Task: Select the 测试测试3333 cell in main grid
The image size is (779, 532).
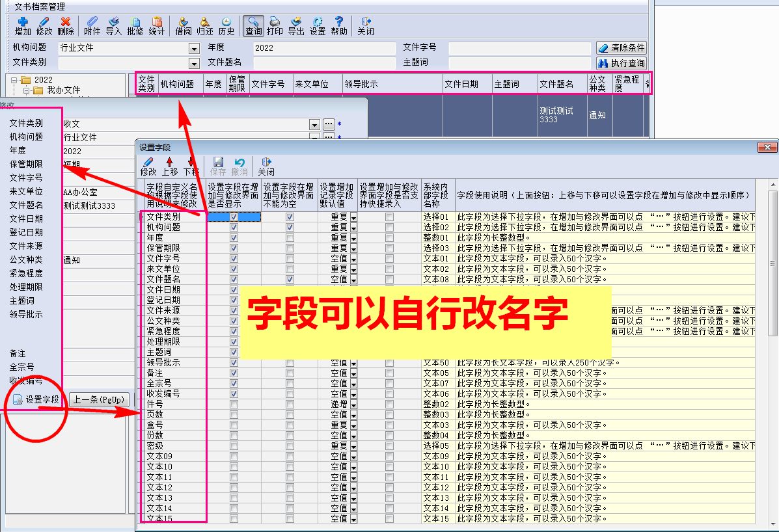Action: (562, 115)
